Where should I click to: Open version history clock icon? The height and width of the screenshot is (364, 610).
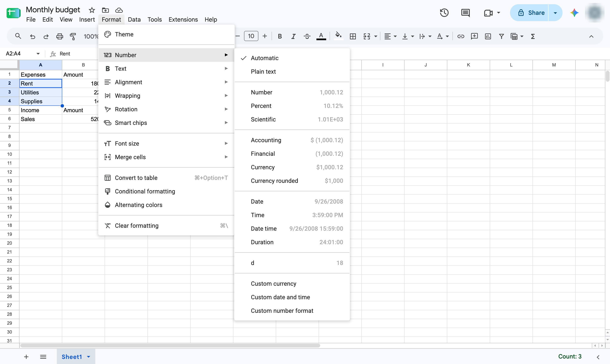point(444,13)
